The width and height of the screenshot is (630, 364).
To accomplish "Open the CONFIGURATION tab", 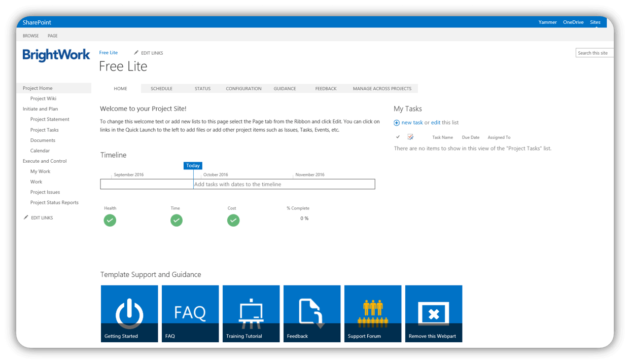I will click(243, 89).
